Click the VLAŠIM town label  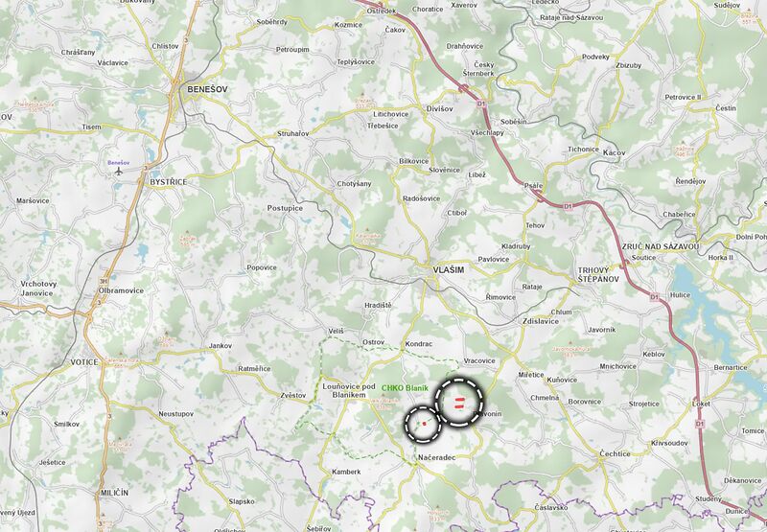[x=449, y=270]
